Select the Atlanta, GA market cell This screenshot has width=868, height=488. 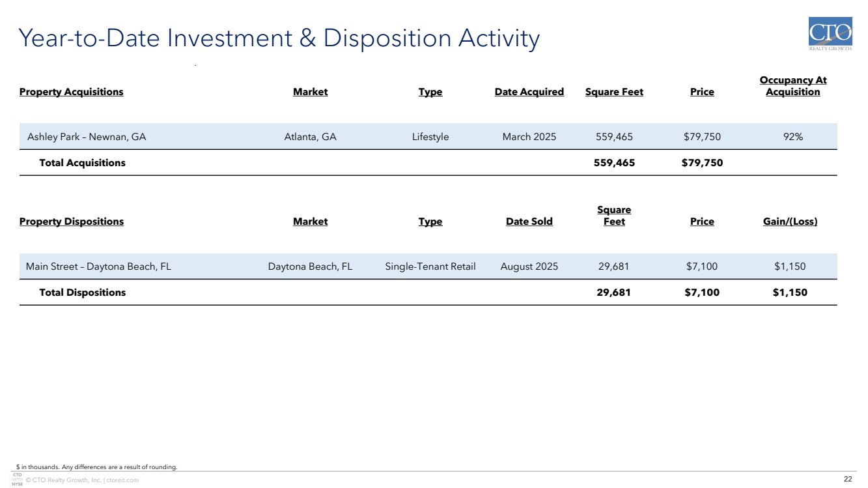coord(310,137)
